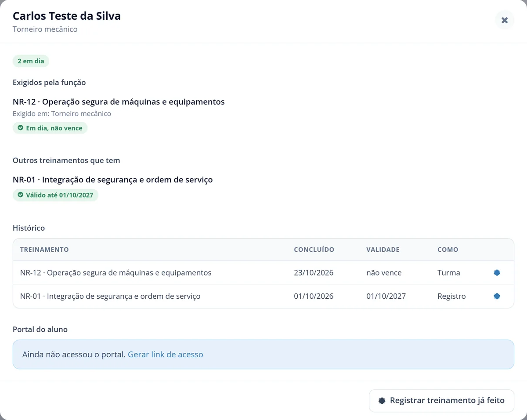Click the 'Portal do aluno' section label
The width and height of the screenshot is (527, 420).
click(40, 329)
